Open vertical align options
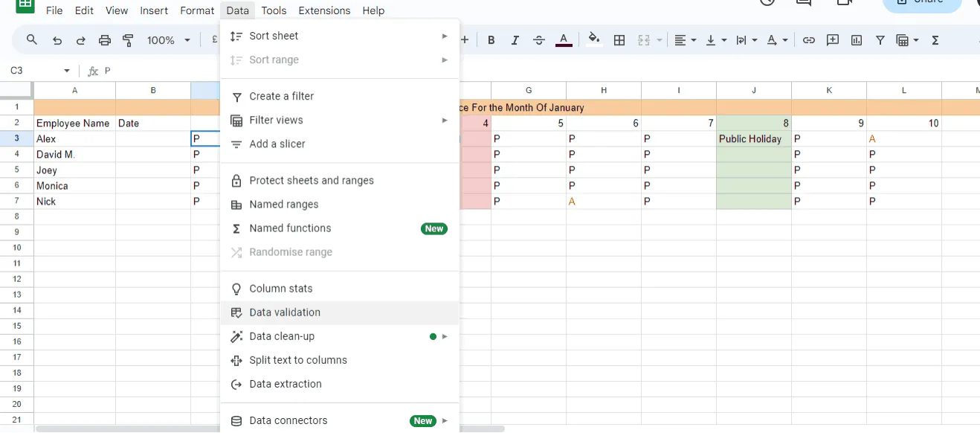 point(715,40)
